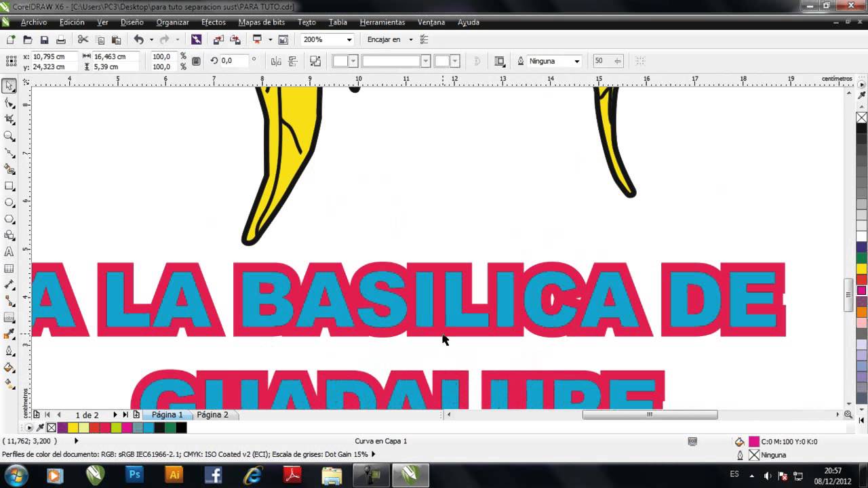868x488 pixels.
Task: Open Illustrator from the taskbar
Action: pyautogui.click(x=174, y=475)
